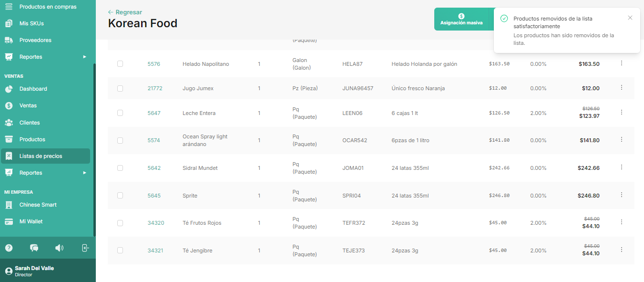Click final price $123.97 for Leche Entera
Image resolution: width=644 pixels, height=282 pixels.
[x=589, y=116]
